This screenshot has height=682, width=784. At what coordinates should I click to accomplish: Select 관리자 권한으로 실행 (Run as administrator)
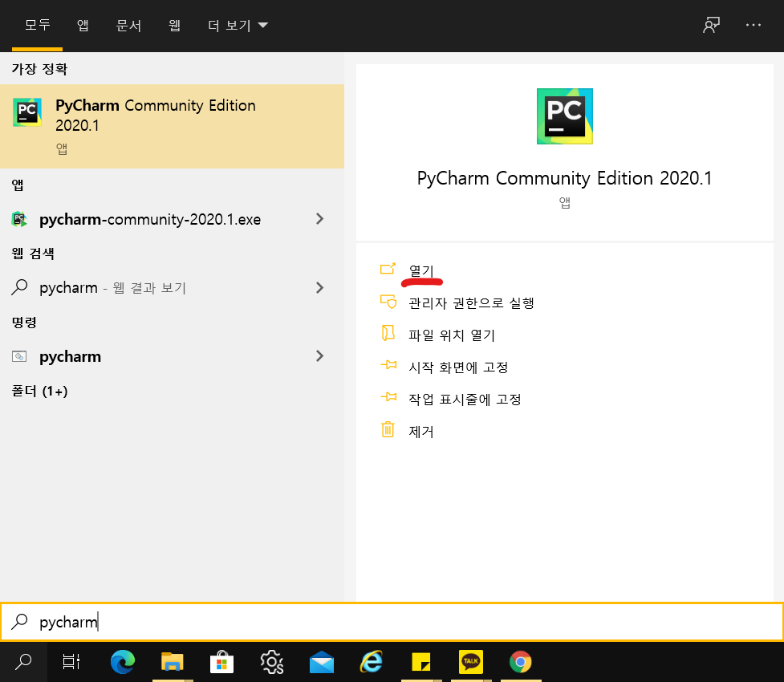[471, 303]
